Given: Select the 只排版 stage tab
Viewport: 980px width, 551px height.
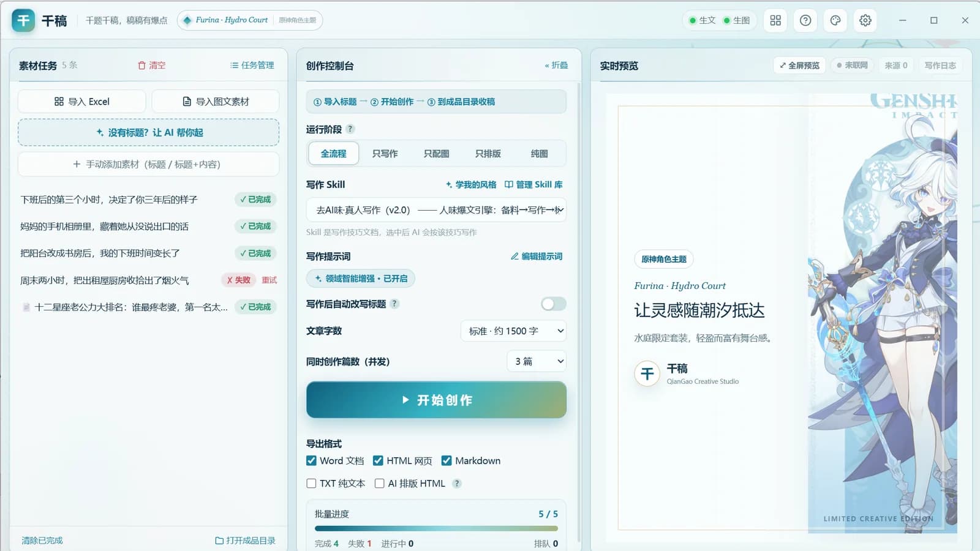Looking at the screenshot, I should coord(488,154).
